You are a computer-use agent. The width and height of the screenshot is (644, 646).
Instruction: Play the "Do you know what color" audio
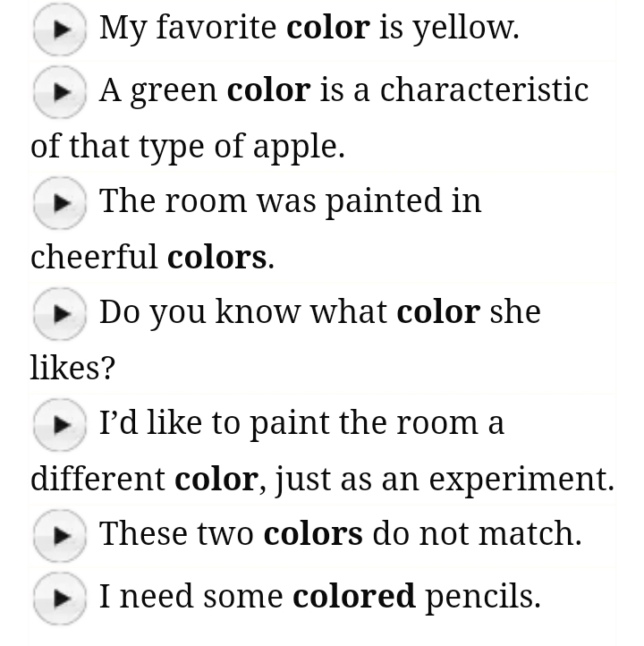tap(59, 314)
